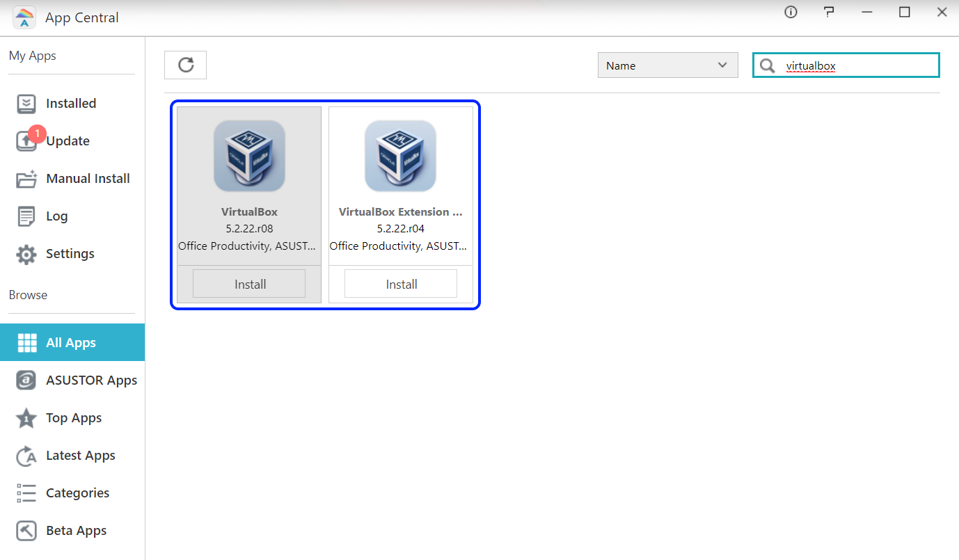
Task: Click the App Central logo icon
Action: coord(24,17)
